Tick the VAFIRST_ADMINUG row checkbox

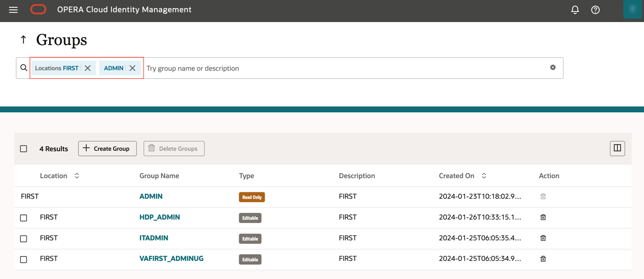pyautogui.click(x=24, y=259)
